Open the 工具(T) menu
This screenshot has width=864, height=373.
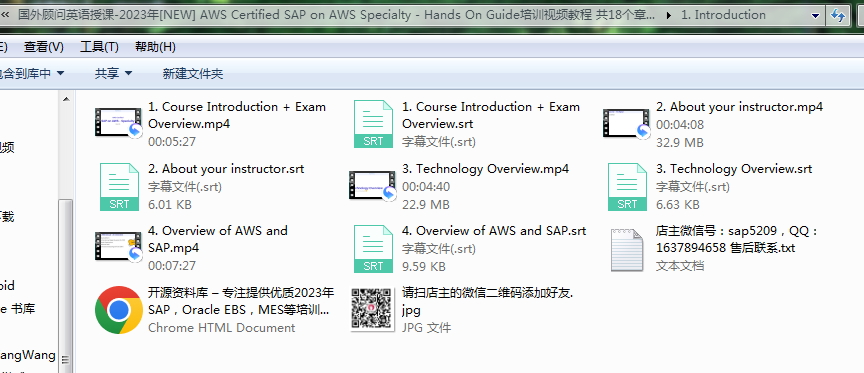pyautogui.click(x=99, y=47)
